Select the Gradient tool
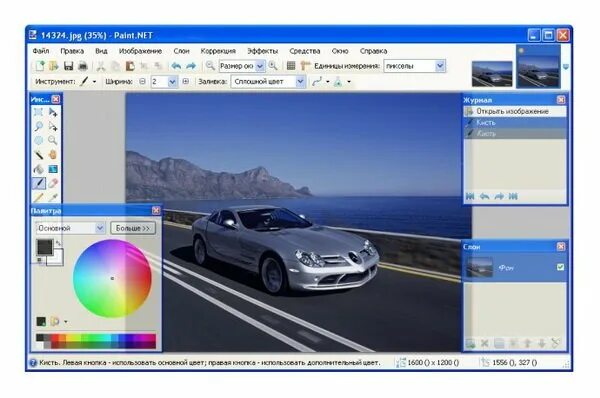 [53, 169]
